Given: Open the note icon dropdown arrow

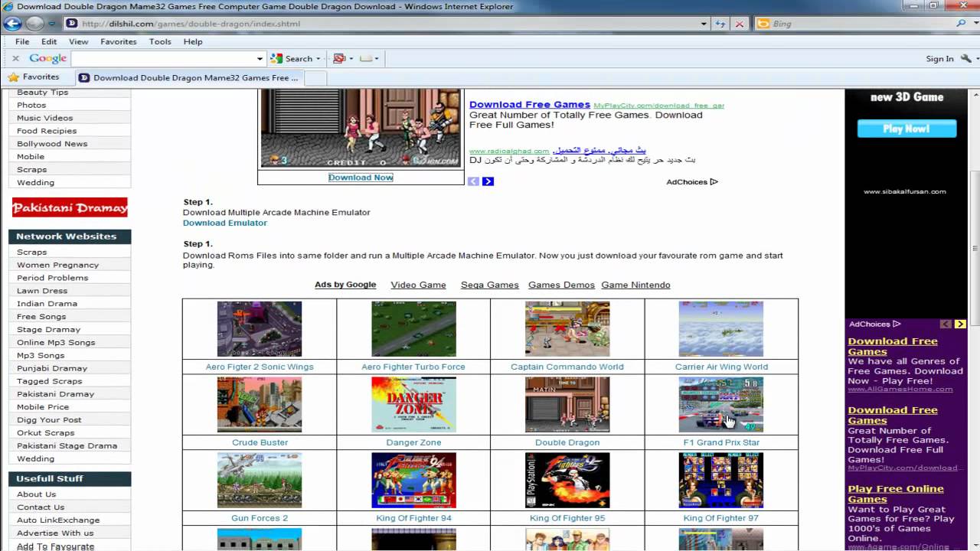Looking at the screenshot, I should pos(377,58).
